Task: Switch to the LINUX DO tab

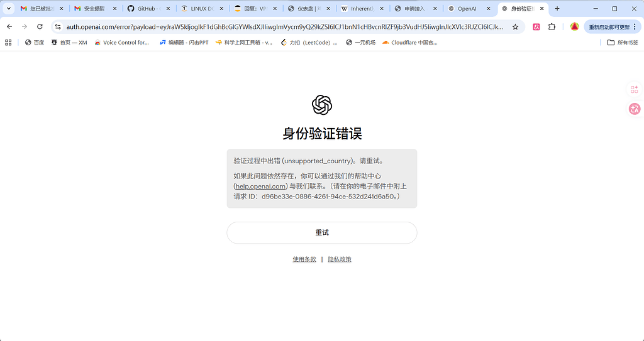Action: point(201,9)
